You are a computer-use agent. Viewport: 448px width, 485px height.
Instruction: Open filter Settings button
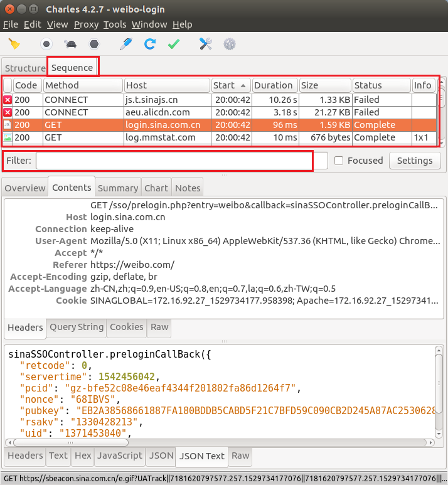point(415,161)
